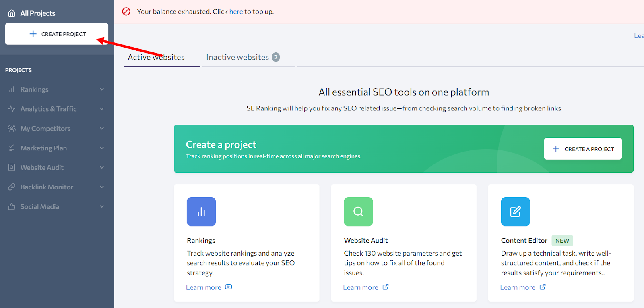Click the video icon beside Rankings Learn more
This screenshot has width=644, height=308.
point(229,287)
